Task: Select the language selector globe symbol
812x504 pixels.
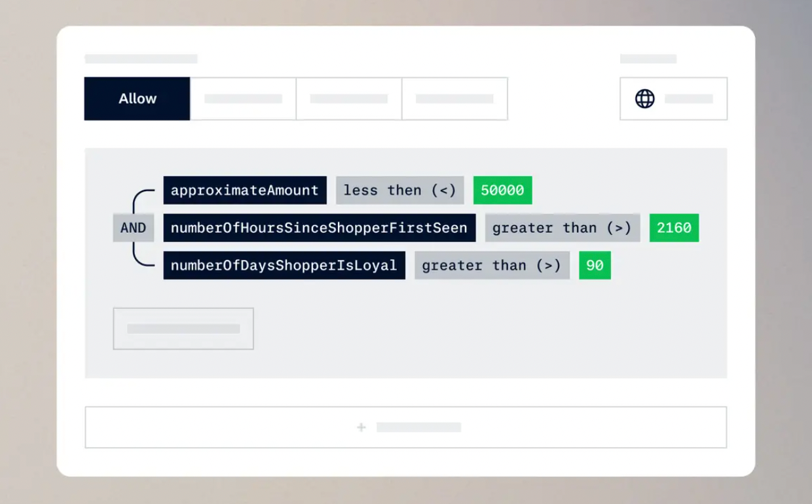Action: (646, 98)
